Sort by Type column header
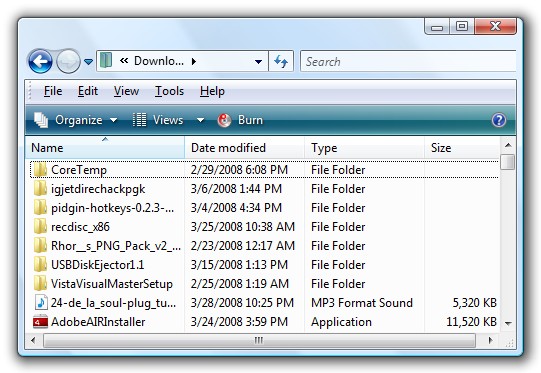Viewport: 541px width, 373px height. tap(364, 148)
